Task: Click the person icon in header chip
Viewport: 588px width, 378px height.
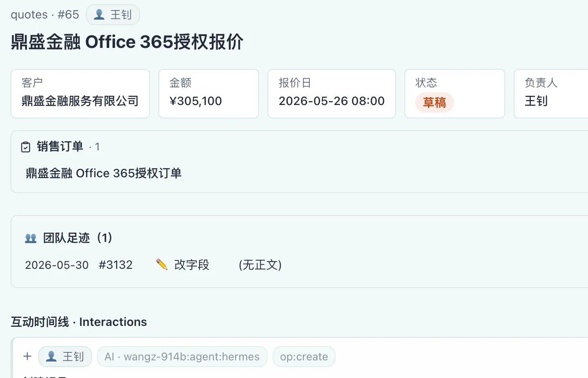Action: click(99, 15)
